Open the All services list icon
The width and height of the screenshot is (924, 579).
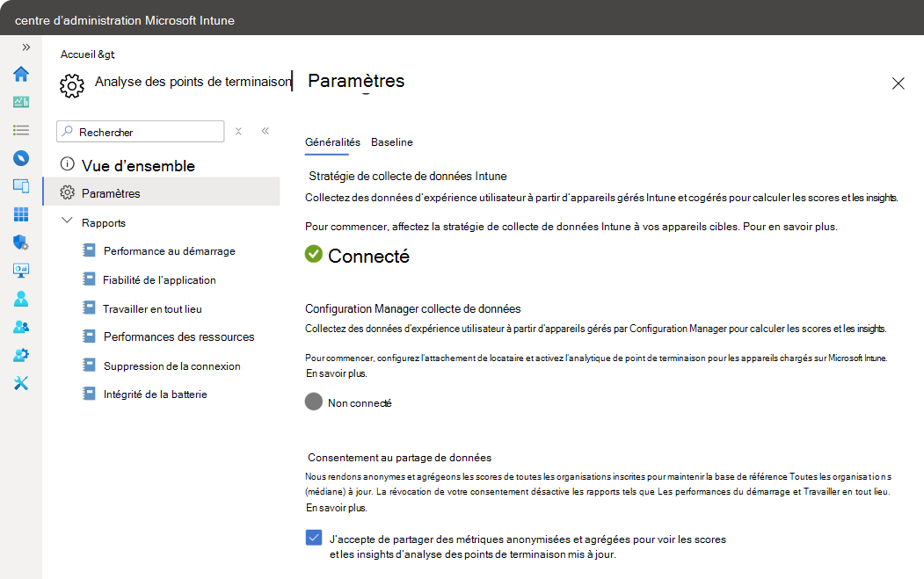(x=21, y=130)
